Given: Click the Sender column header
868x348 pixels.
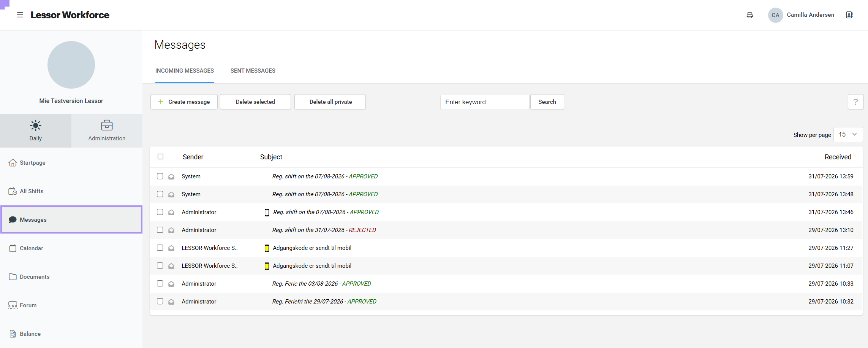Looking at the screenshot, I should click(x=193, y=157).
